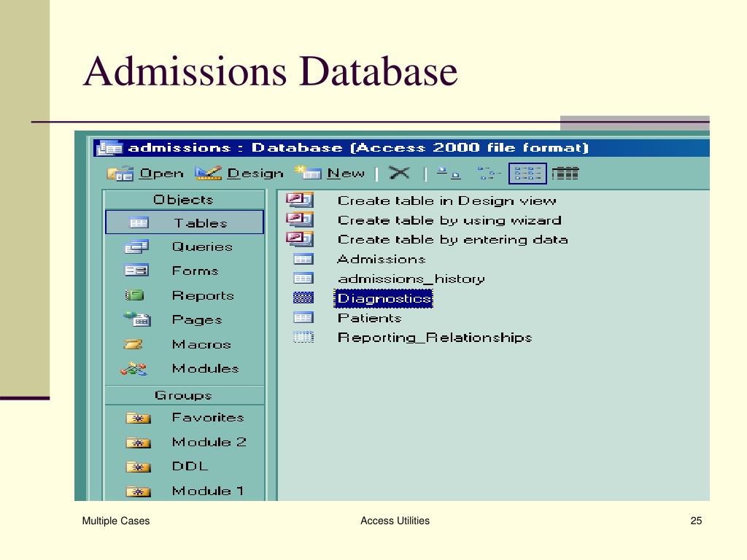Select the Reporting_Relationships table
The width and height of the screenshot is (747, 560).
coord(435,337)
